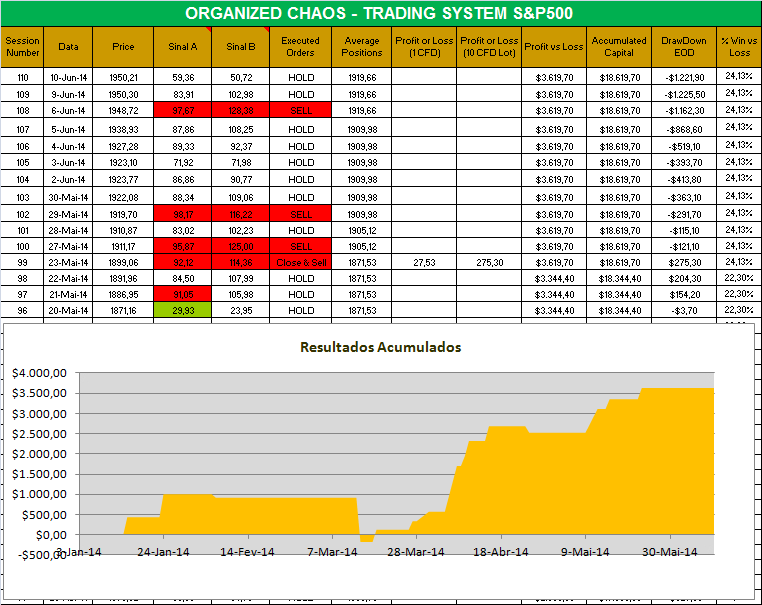Click the Accumulated Capital header
This screenshot has width=762, height=605.
pyautogui.click(x=619, y=47)
